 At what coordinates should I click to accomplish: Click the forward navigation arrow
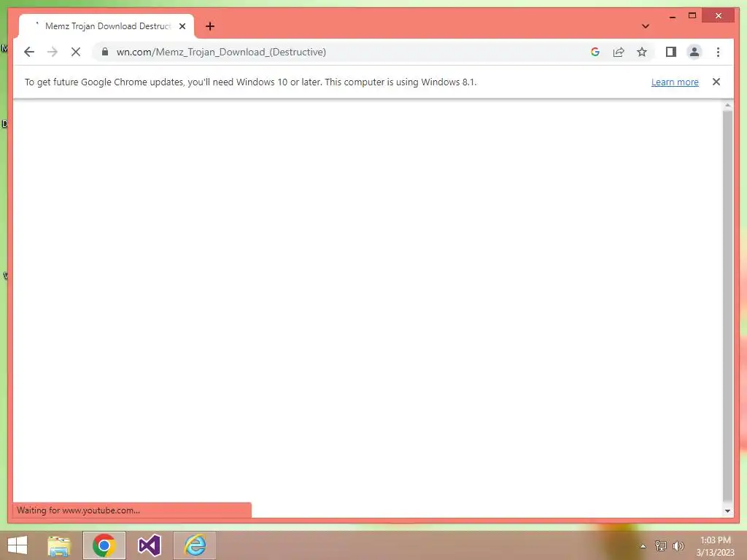click(53, 52)
